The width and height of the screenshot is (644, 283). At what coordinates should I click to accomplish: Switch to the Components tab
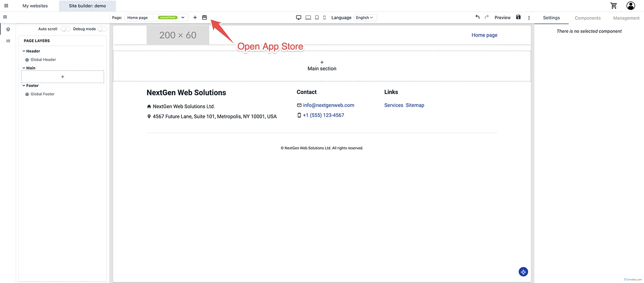click(x=587, y=18)
